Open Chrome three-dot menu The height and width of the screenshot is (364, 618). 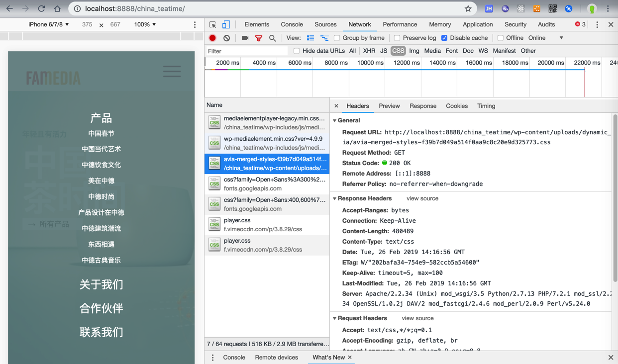608,8
